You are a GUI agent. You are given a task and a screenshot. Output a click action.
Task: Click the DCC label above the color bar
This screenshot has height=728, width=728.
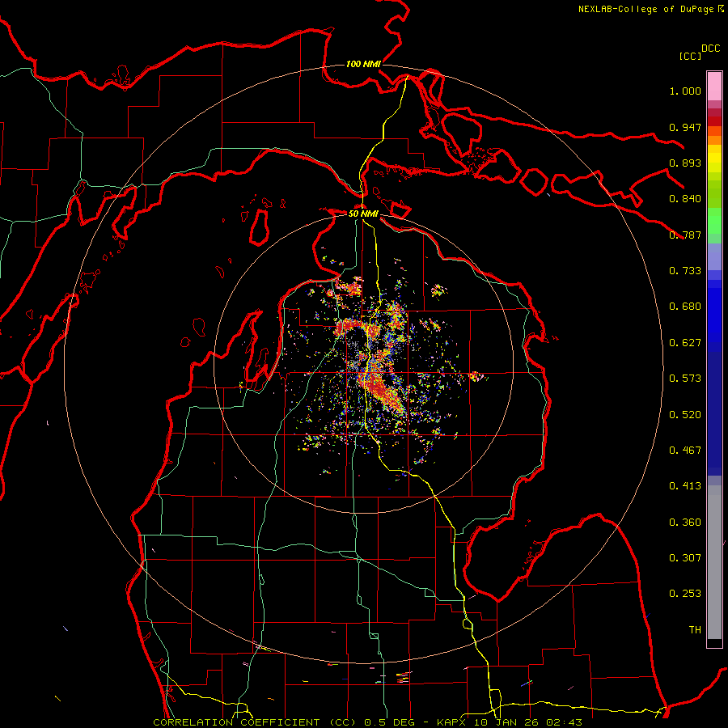click(x=710, y=49)
